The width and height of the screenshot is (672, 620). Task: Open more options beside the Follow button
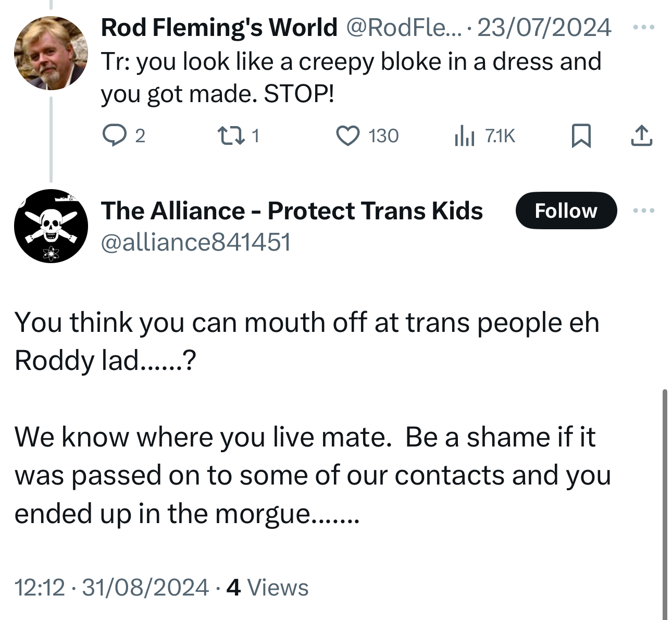(x=644, y=210)
